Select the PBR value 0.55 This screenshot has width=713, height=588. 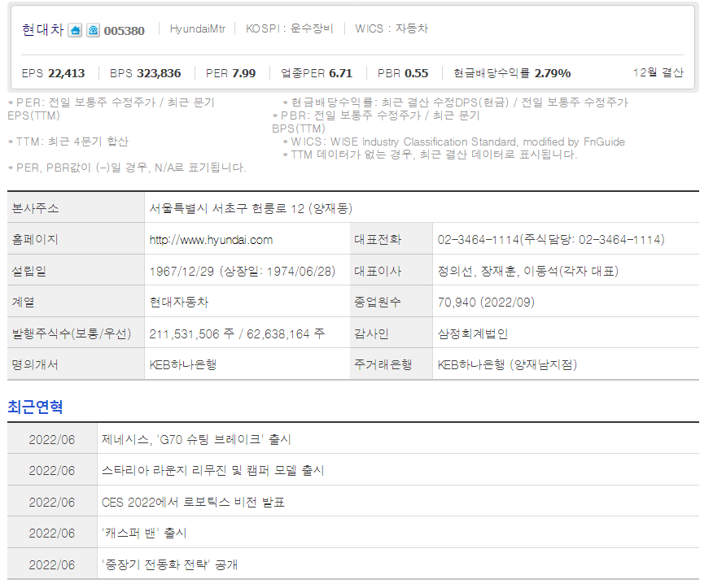pyautogui.click(x=417, y=73)
